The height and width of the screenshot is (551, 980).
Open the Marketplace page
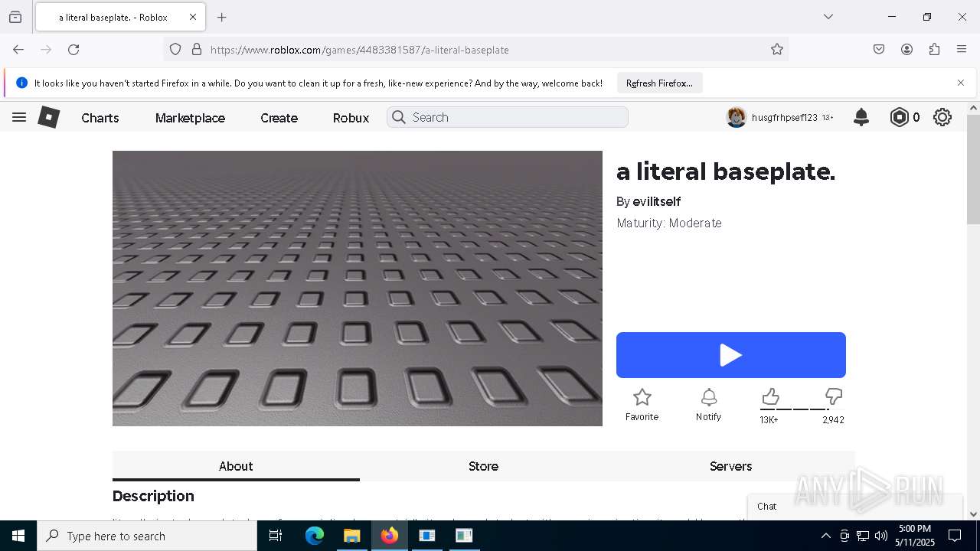[190, 118]
